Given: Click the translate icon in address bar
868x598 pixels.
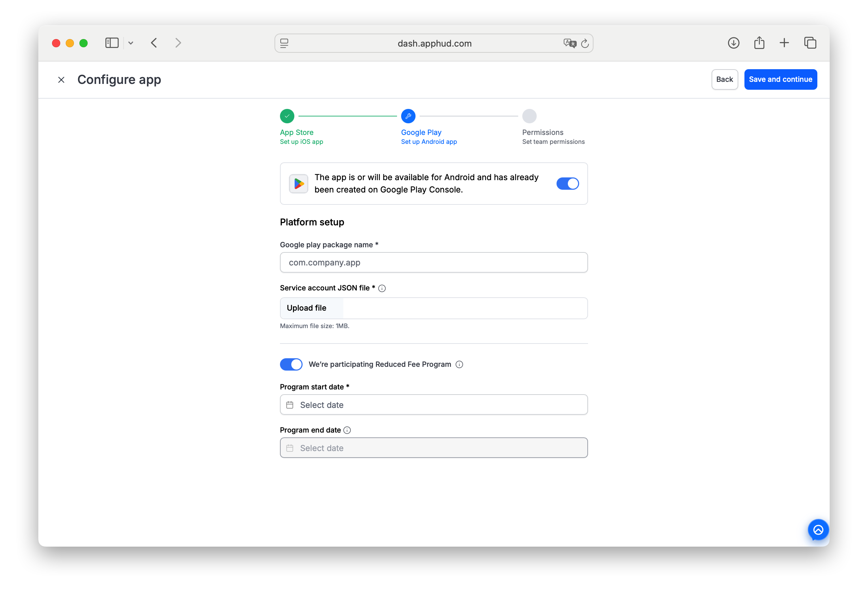Looking at the screenshot, I should [x=570, y=43].
